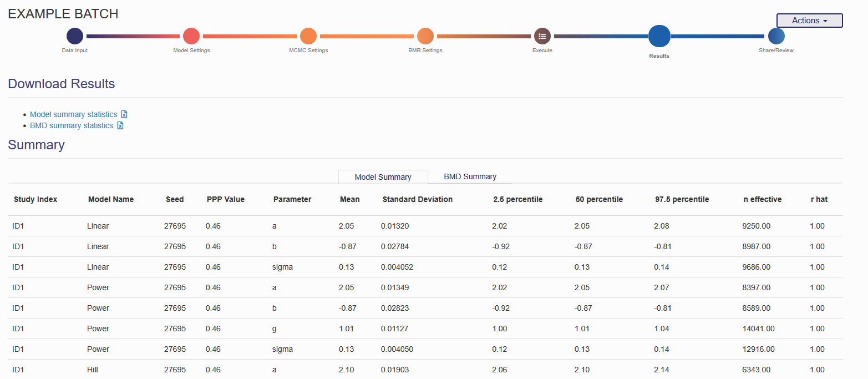Click the Results step circle
The height and width of the screenshot is (379, 868).
659,37
